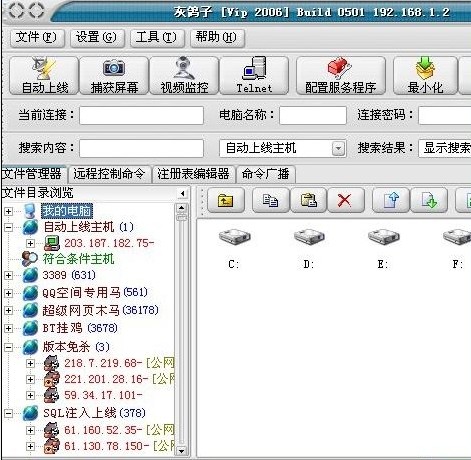Collapse the 版本免杀 (3) tree group

pyautogui.click(x=8, y=347)
